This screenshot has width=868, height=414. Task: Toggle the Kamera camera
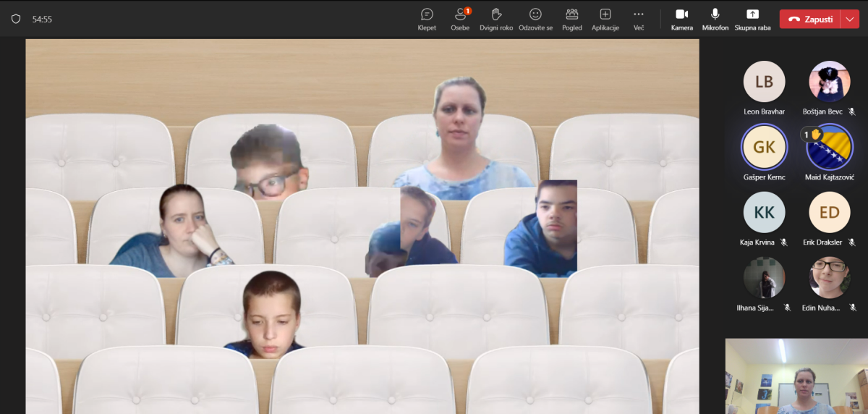681,20
